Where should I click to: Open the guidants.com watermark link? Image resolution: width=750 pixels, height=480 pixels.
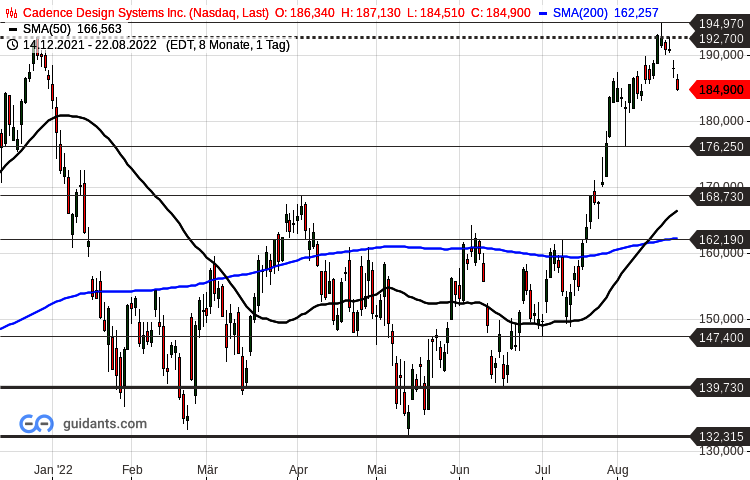point(103,424)
